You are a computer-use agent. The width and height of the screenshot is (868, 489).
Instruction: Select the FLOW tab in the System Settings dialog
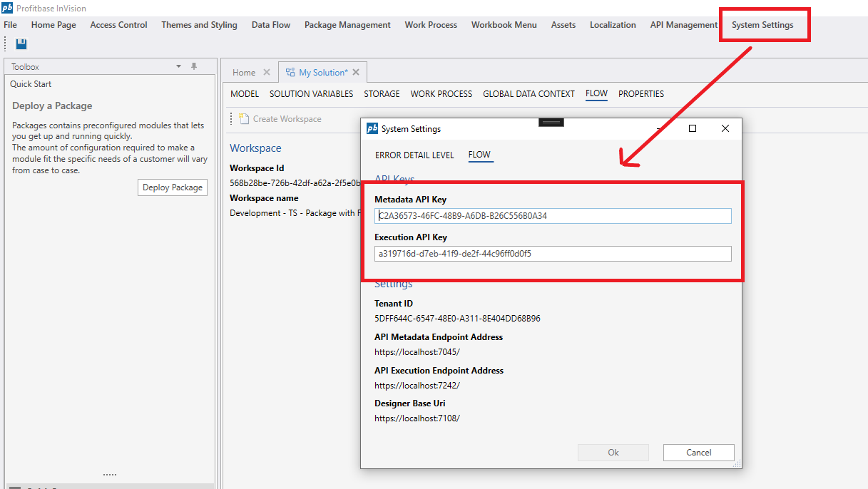tap(479, 155)
